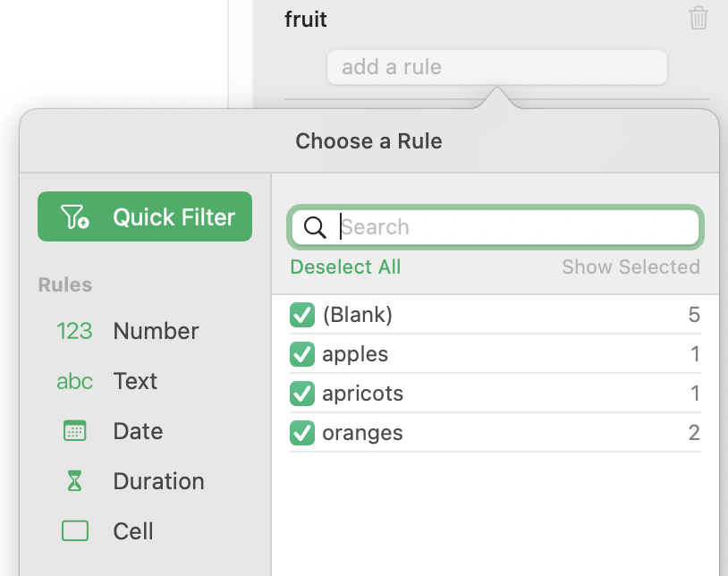Uncheck the (Blank) checkbox
The width and height of the screenshot is (728, 576).
[x=302, y=315]
